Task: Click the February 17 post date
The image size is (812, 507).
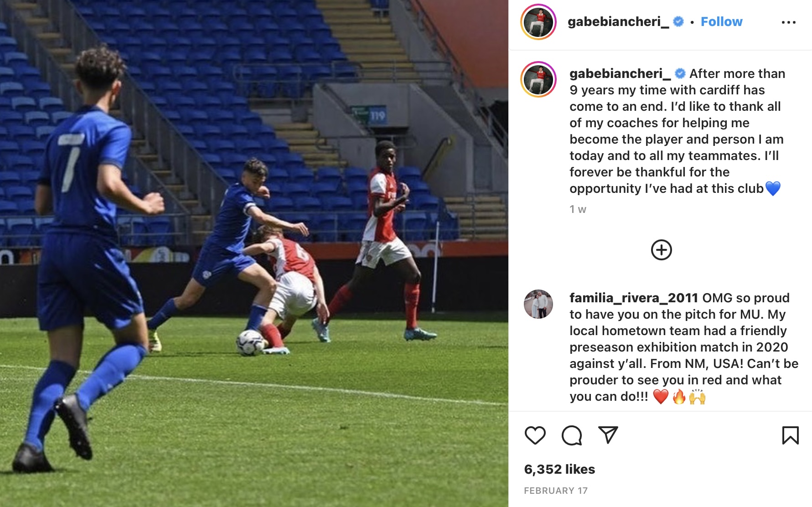Action: coord(556,491)
